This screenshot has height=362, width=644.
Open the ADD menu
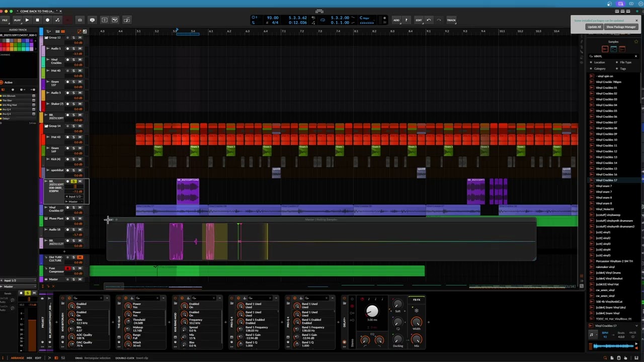click(396, 20)
